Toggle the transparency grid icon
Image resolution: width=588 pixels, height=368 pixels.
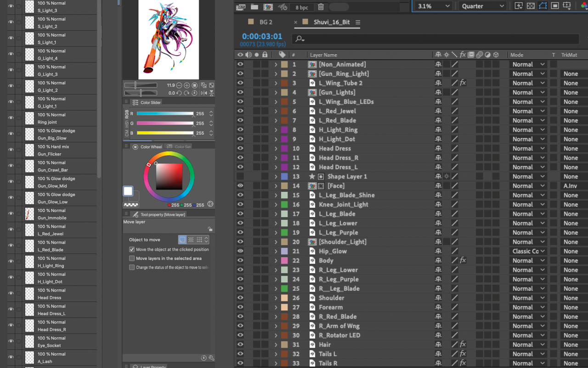tap(531, 6)
